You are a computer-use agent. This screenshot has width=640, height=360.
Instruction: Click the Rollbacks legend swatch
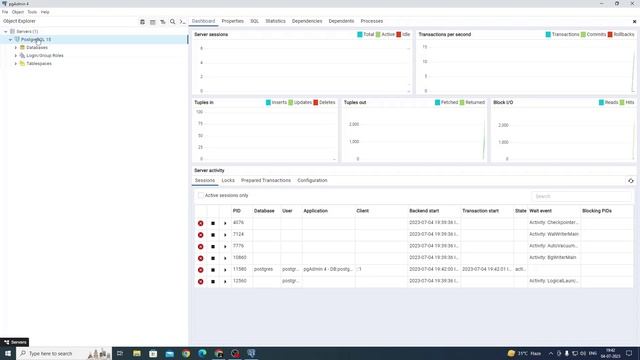610,35
